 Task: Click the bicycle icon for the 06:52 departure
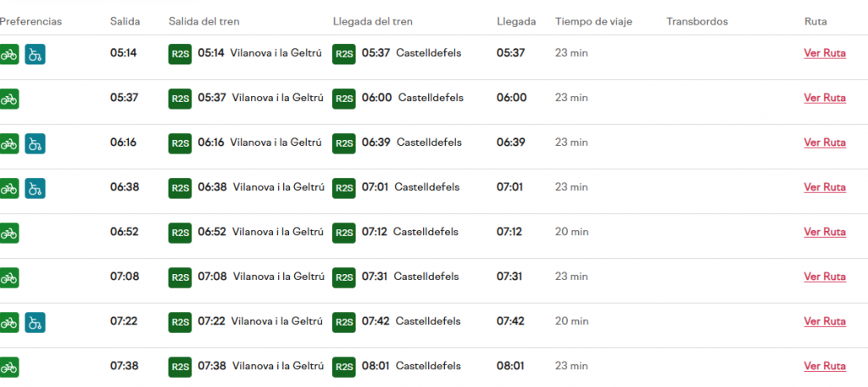8,233
